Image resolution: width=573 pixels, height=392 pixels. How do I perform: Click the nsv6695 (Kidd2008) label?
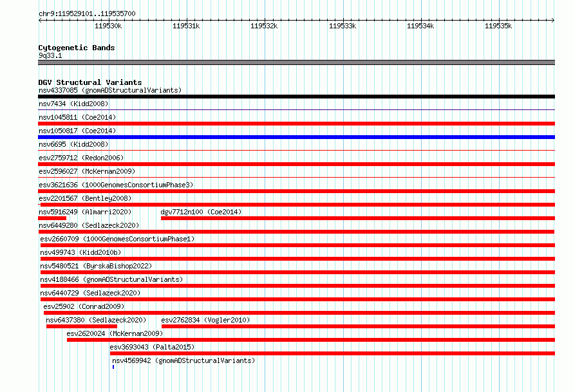pyautogui.click(x=73, y=144)
